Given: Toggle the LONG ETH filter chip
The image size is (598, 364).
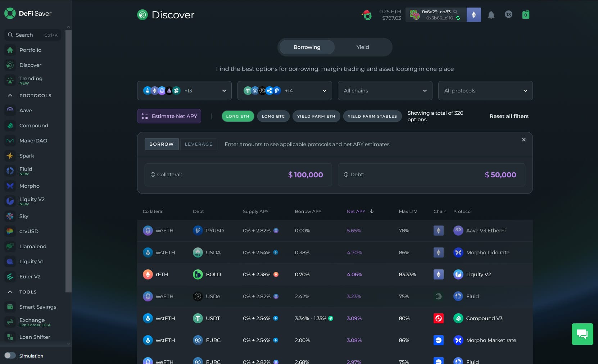Looking at the screenshot, I should coord(237,116).
